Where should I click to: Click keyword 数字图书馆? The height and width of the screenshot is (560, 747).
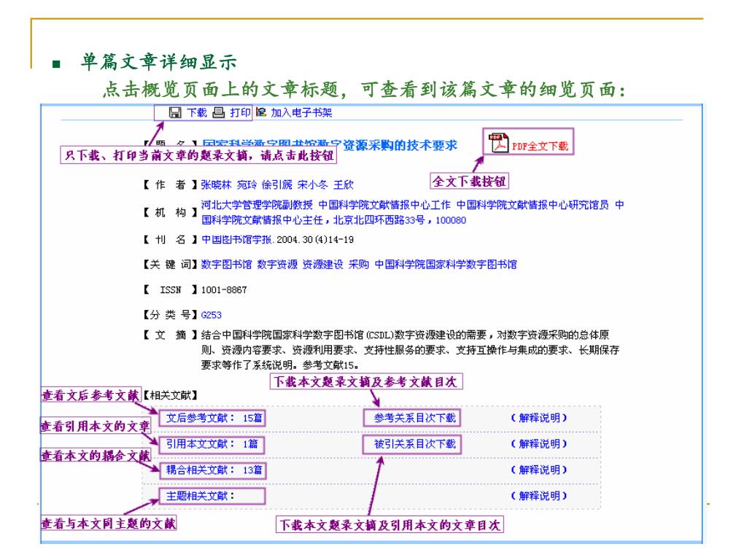point(226,264)
